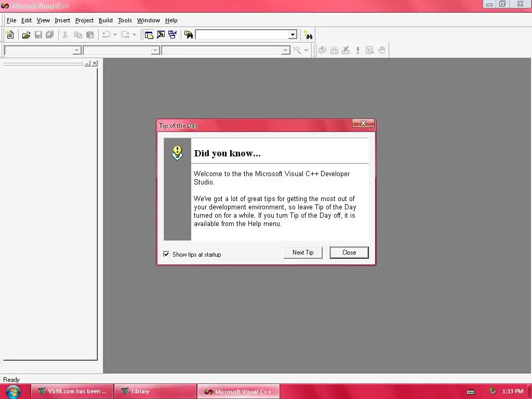This screenshot has height=399, width=532.
Task: Click the Open file folder icon
Action: (x=26, y=35)
